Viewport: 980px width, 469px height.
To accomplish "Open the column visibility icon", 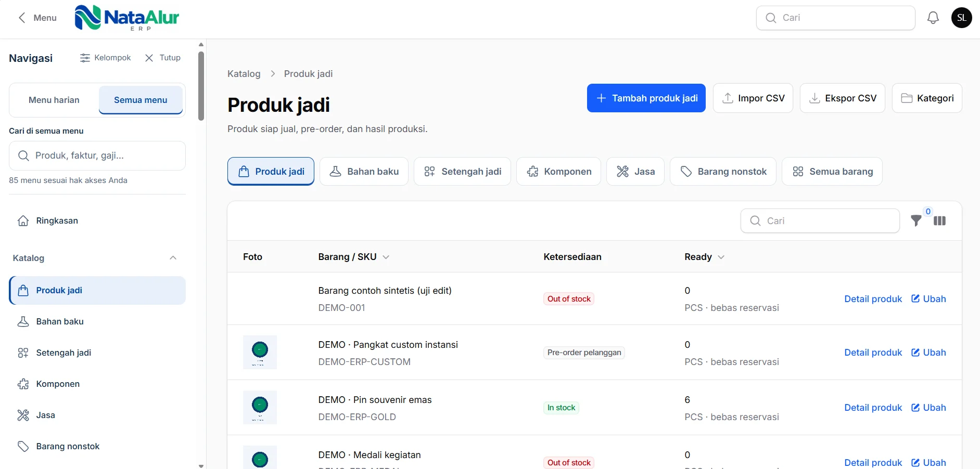I will pyautogui.click(x=939, y=221).
